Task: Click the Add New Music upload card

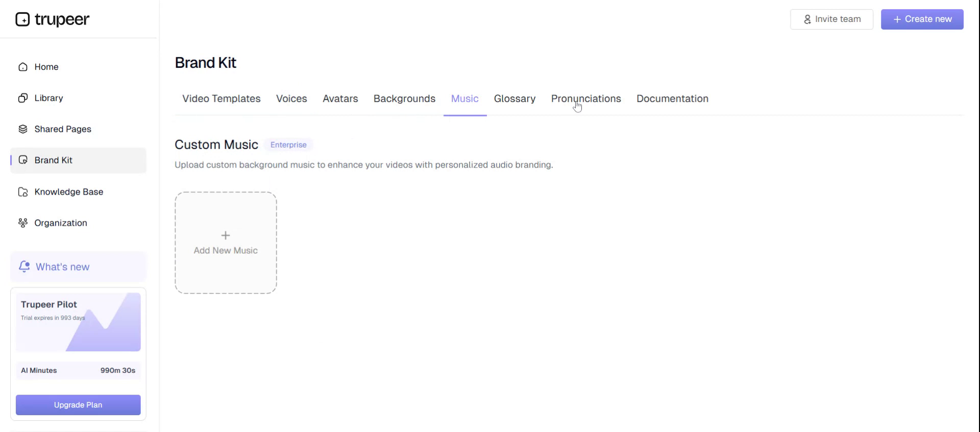Action: tap(226, 243)
